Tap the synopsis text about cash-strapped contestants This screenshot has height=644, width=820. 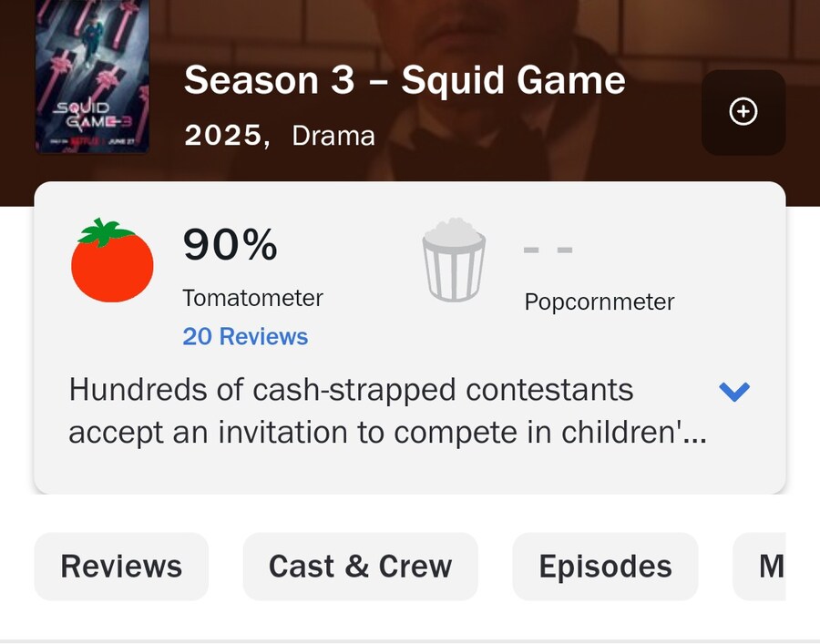pos(387,411)
